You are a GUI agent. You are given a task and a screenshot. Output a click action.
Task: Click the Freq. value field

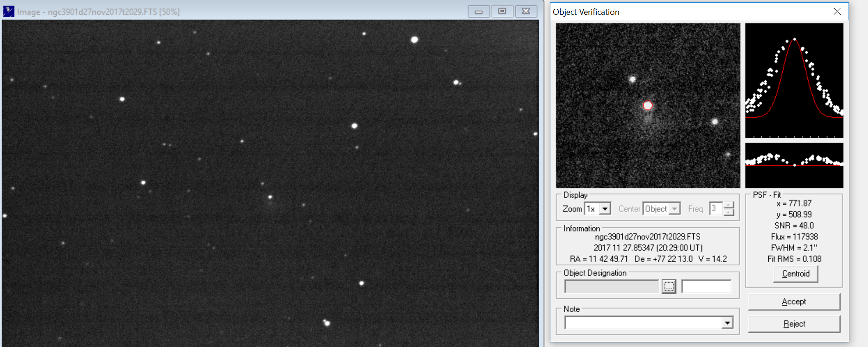click(x=716, y=209)
